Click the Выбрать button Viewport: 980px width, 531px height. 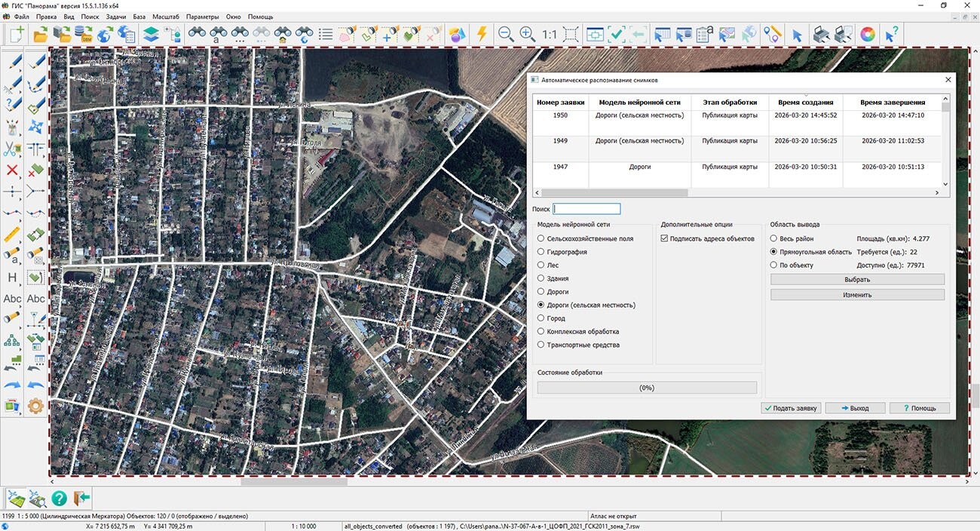pos(856,279)
